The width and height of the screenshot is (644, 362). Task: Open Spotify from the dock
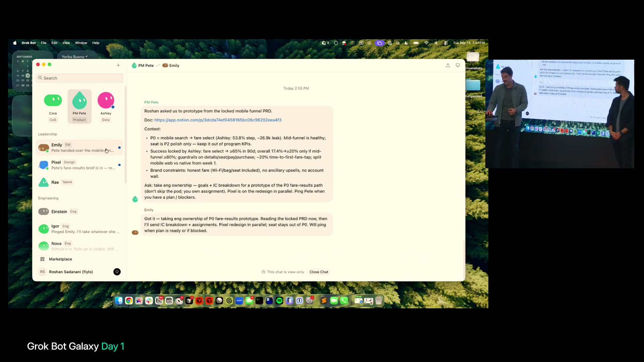pos(279,301)
